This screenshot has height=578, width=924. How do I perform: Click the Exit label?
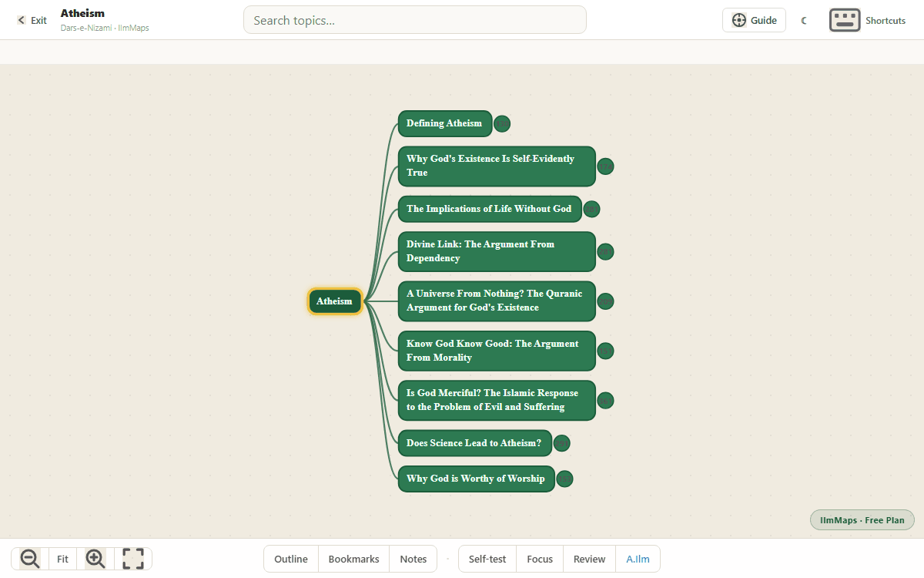[38, 21]
